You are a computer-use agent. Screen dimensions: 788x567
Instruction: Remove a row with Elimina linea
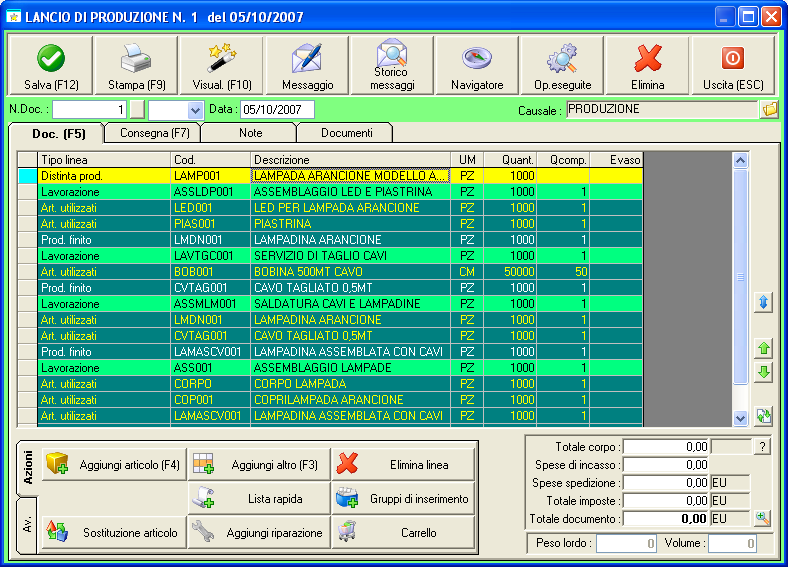click(403, 464)
